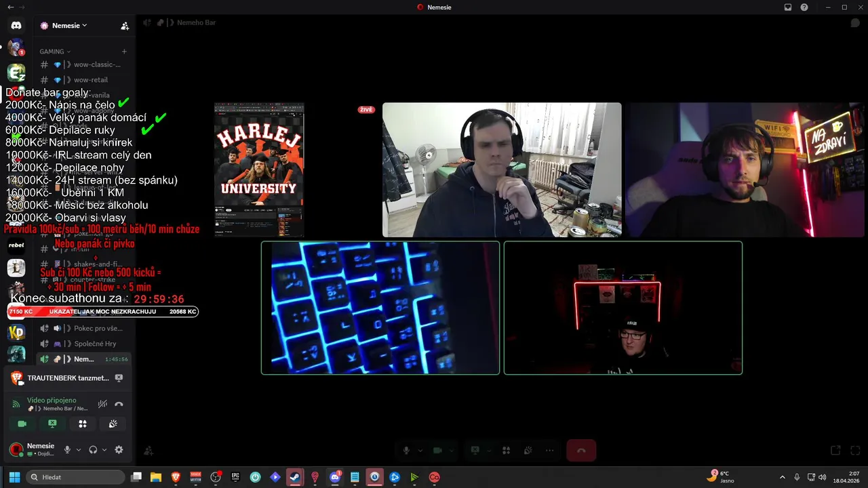Pop out the call window
Screen dimensions: 868x488
[x=835, y=450]
